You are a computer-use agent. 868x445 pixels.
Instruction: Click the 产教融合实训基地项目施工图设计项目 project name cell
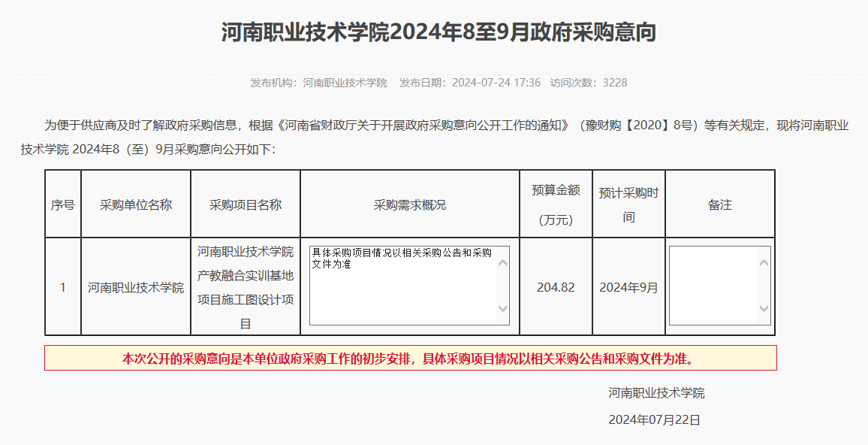[x=246, y=287]
